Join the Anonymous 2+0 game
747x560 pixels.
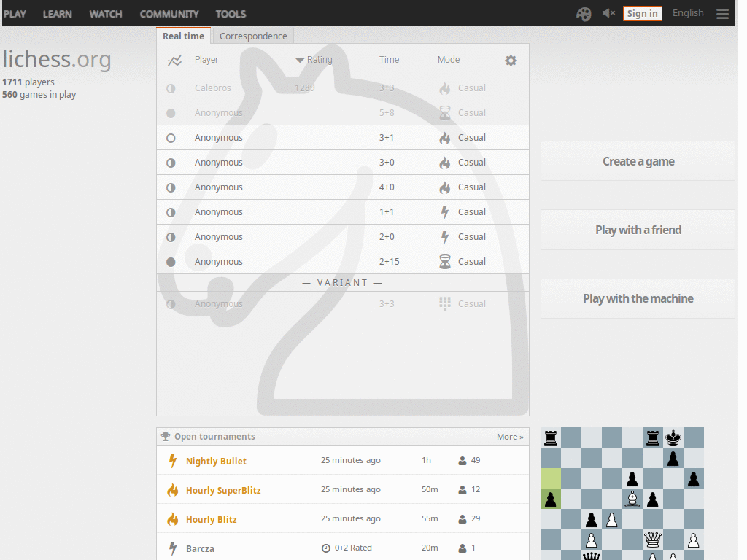pyautogui.click(x=343, y=237)
